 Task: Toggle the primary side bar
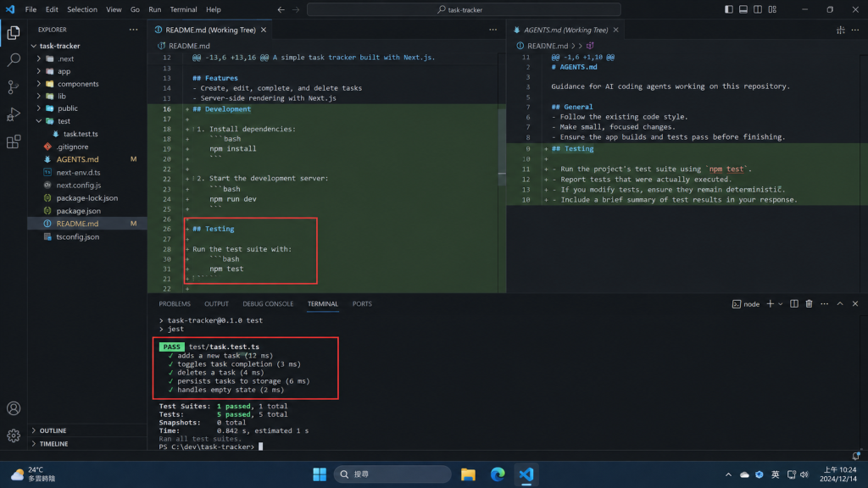(x=728, y=9)
